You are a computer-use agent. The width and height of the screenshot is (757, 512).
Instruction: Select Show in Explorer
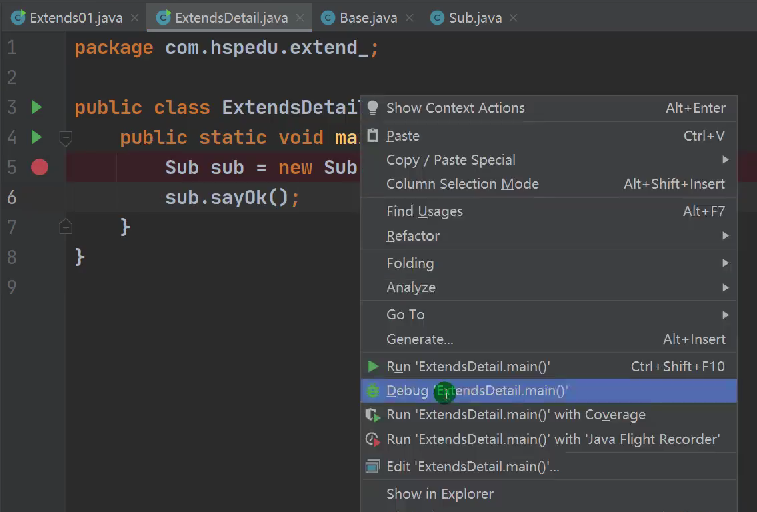pyautogui.click(x=549, y=494)
